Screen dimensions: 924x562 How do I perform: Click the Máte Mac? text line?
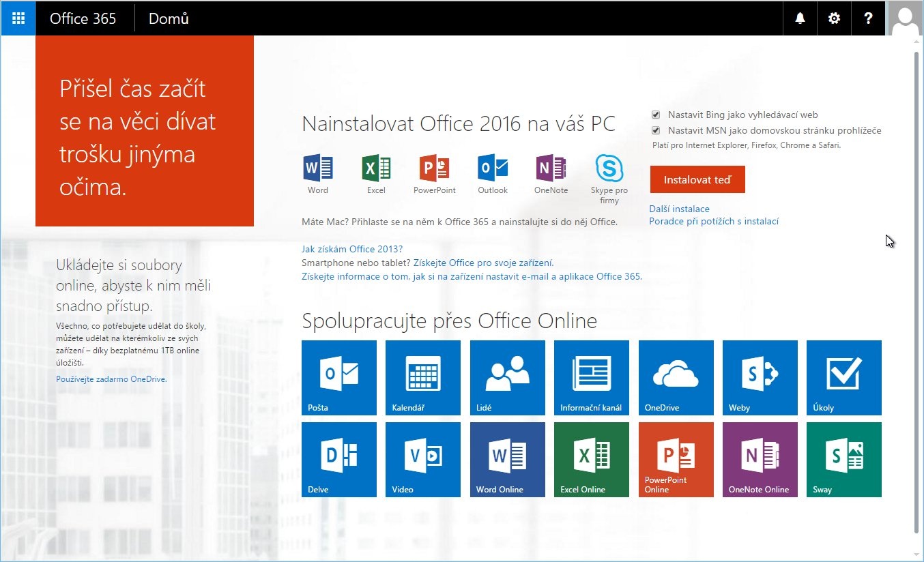click(459, 222)
